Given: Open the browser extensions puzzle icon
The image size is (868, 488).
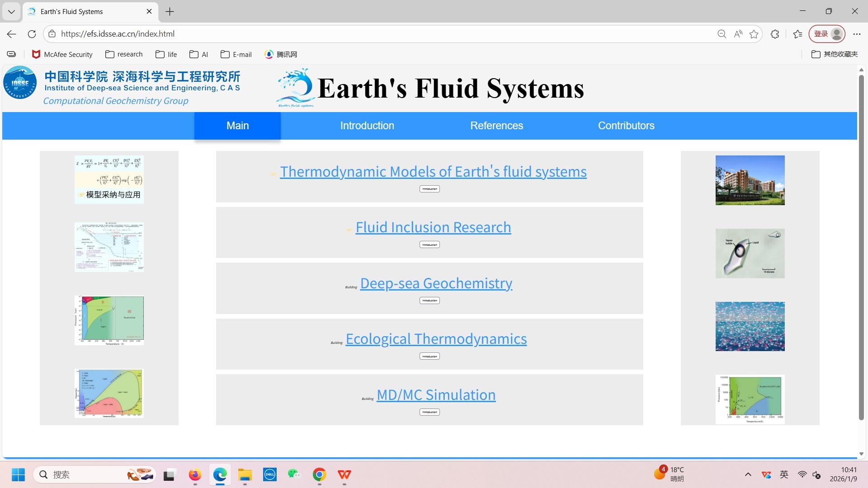Looking at the screenshot, I should (x=775, y=34).
